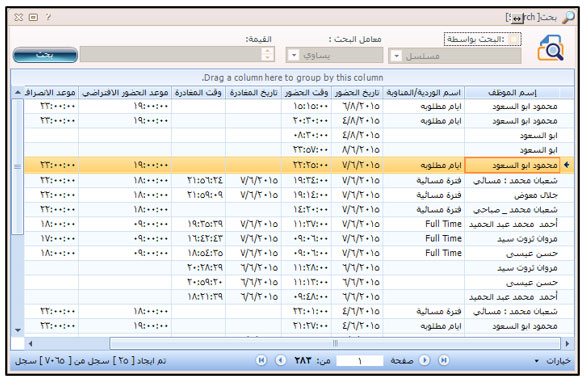Click the help question mark icon
585x383 pixels.
pyautogui.click(x=48, y=17)
